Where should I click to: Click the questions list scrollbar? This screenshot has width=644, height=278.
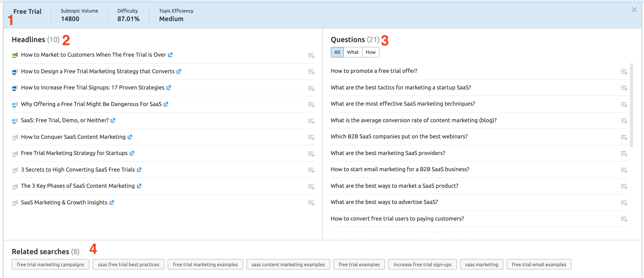click(631, 105)
